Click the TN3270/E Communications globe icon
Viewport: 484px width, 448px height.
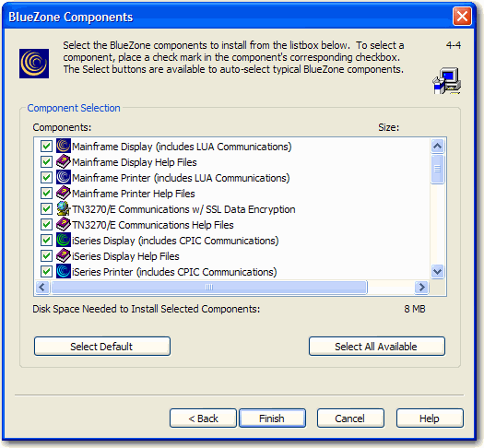click(x=64, y=209)
